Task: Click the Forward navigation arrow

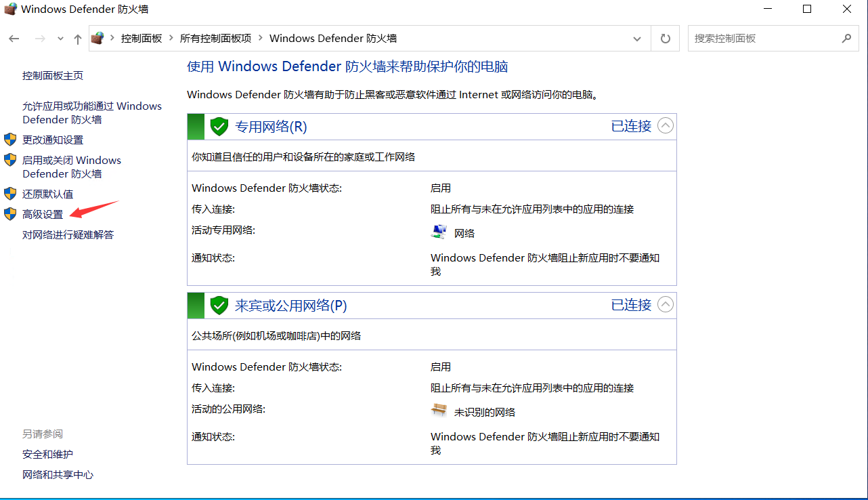Action: pos(40,39)
